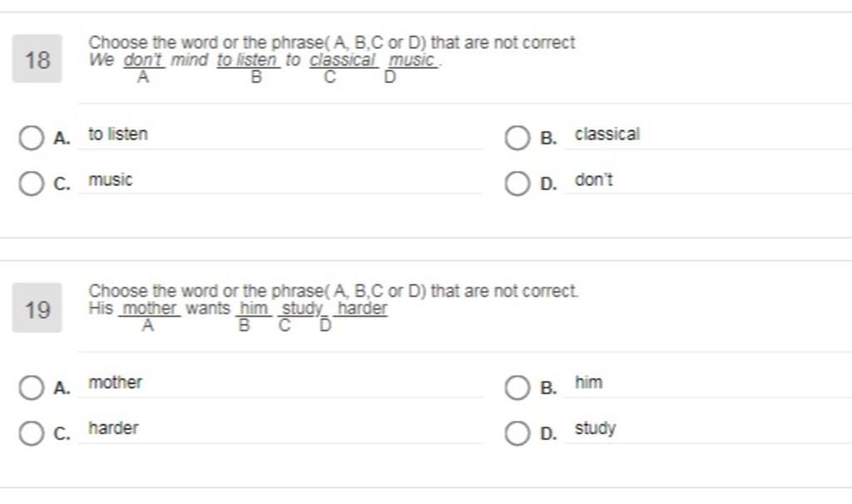852x504 pixels.
Task: Click the 'classical' answer text
Action: coord(607,134)
